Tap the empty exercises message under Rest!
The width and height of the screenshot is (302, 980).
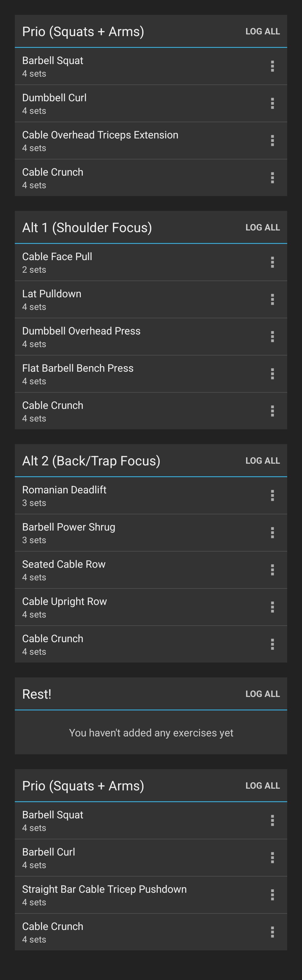tap(151, 733)
